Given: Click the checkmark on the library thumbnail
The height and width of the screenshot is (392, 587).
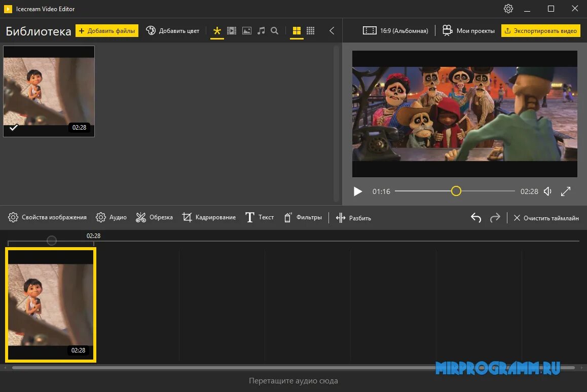Looking at the screenshot, I should pyautogui.click(x=14, y=128).
